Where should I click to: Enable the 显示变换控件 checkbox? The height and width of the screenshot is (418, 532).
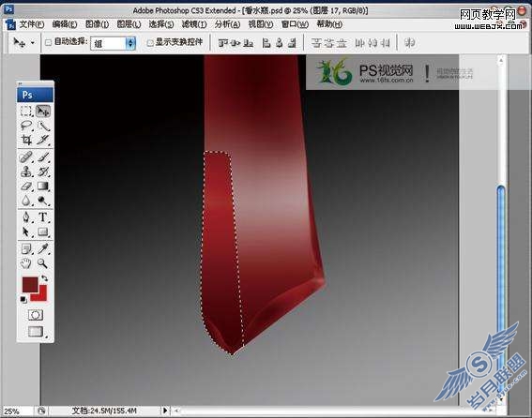pyautogui.click(x=150, y=43)
